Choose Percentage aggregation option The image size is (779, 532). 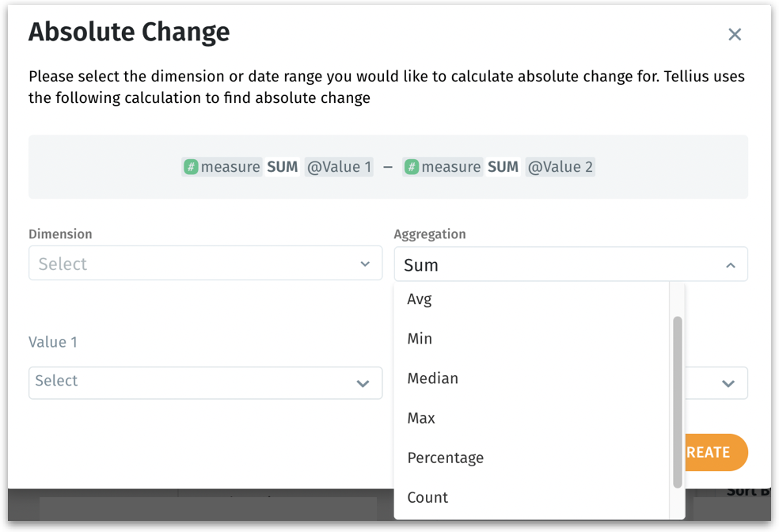(445, 458)
